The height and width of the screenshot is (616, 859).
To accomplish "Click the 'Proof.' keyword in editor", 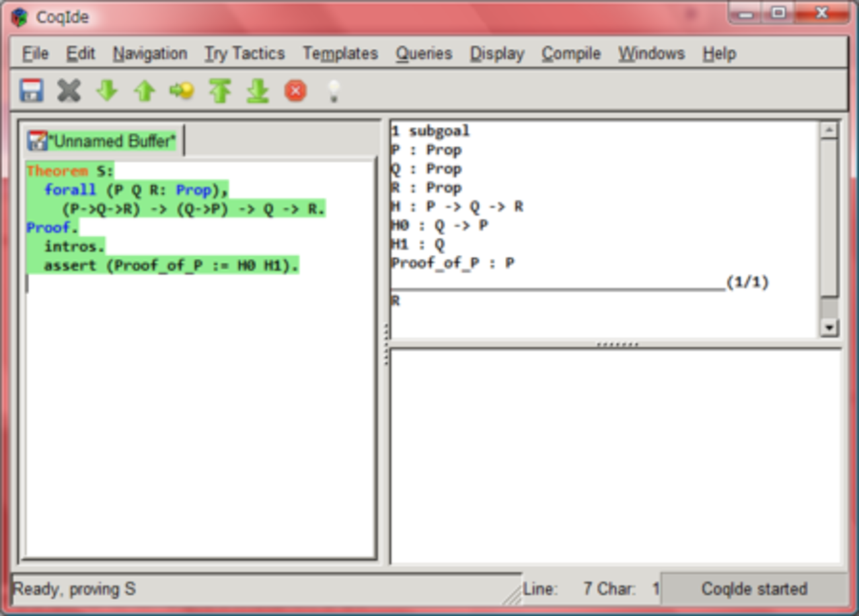I will coord(52,228).
